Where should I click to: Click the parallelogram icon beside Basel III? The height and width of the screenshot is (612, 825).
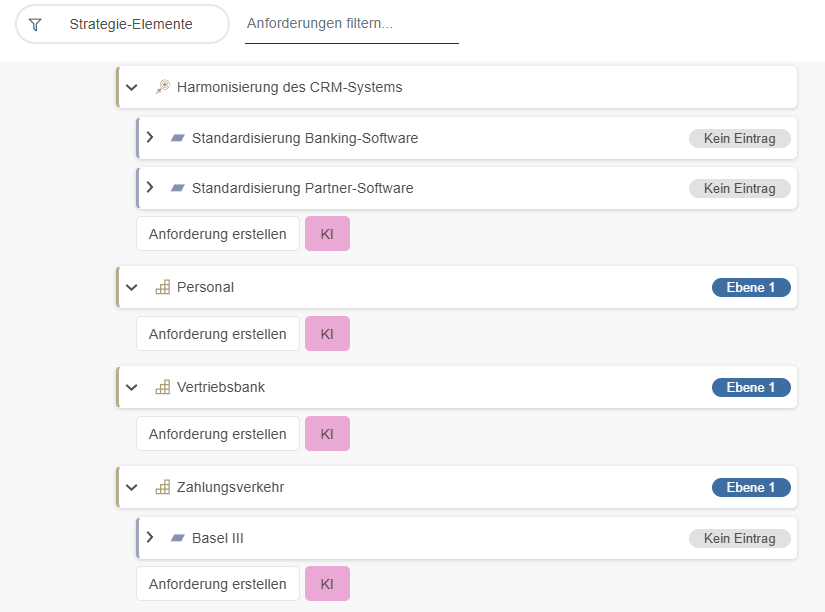(178, 538)
